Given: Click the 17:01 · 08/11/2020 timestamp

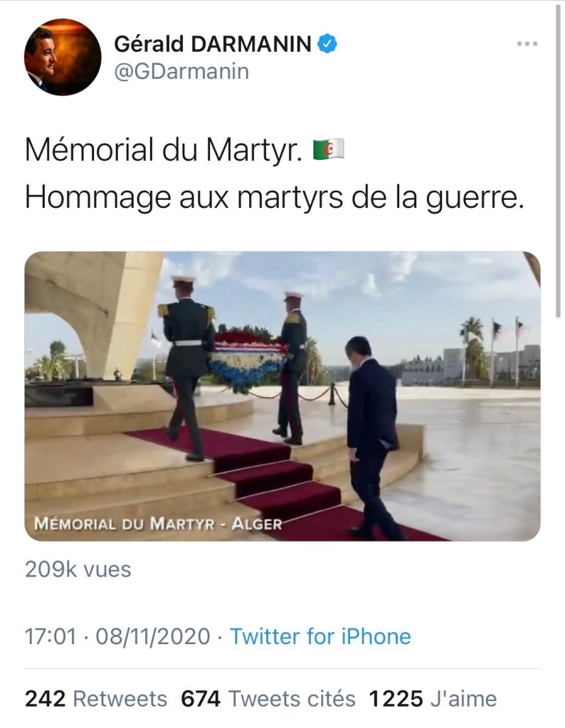Looking at the screenshot, I should tap(117, 636).
